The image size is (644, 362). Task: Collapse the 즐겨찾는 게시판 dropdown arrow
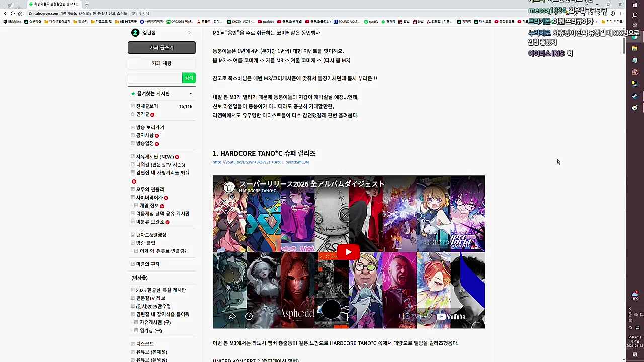click(x=190, y=94)
